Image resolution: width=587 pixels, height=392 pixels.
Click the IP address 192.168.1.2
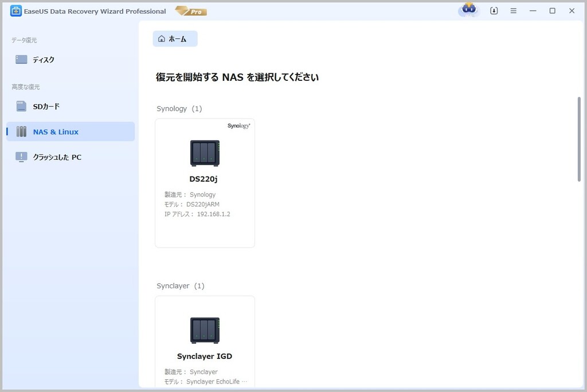213,214
